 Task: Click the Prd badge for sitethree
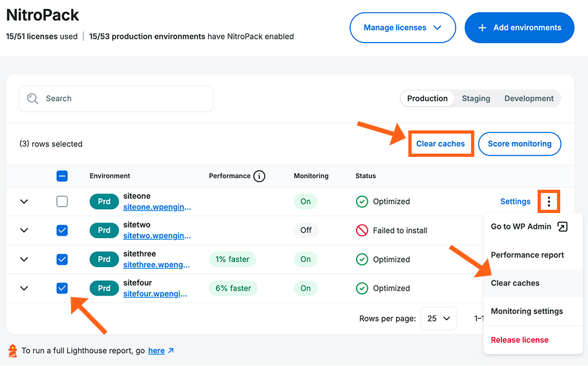pyautogui.click(x=104, y=259)
